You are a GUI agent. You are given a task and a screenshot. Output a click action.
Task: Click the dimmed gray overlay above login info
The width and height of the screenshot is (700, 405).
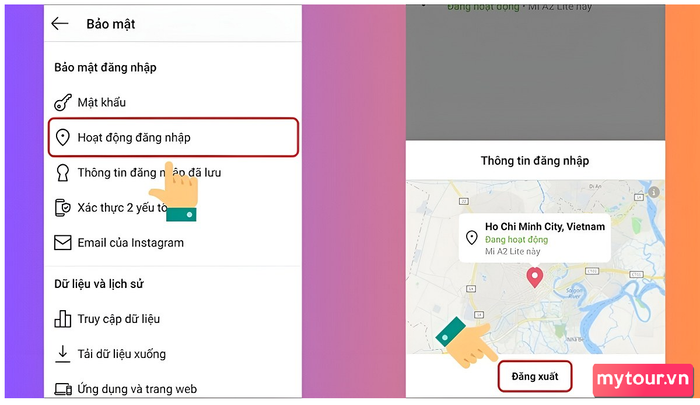535,74
